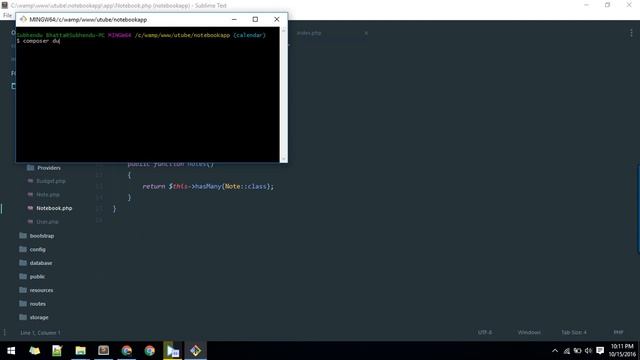Switch to the index.php tab
Image resolution: width=640 pixels, height=360 pixels.
point(309,33)
